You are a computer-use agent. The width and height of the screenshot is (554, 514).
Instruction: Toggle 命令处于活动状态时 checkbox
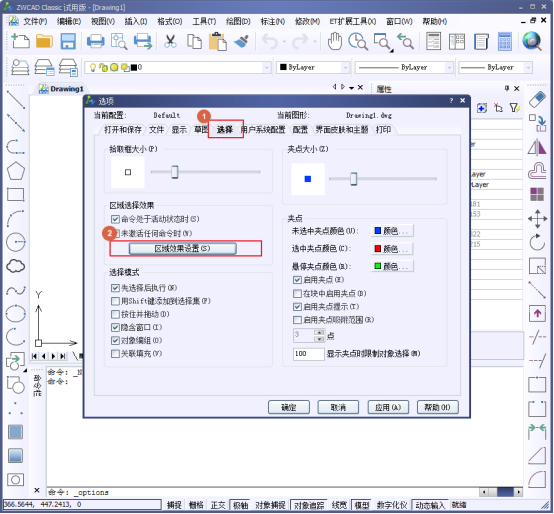point(115,219)
